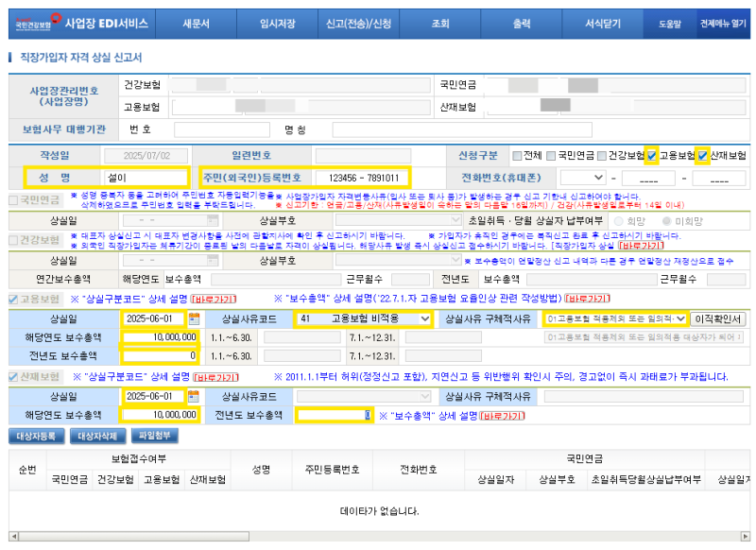
Task: Click the 서식닫기 menu item
Action: [x=603, y=23]
